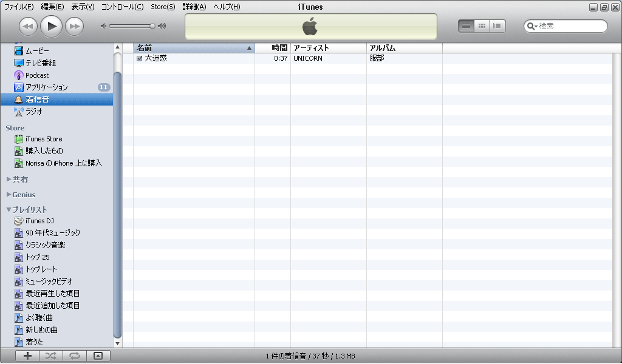Click the high-volume speaker icon
The image size is (622, 364).
coord(162,26)
